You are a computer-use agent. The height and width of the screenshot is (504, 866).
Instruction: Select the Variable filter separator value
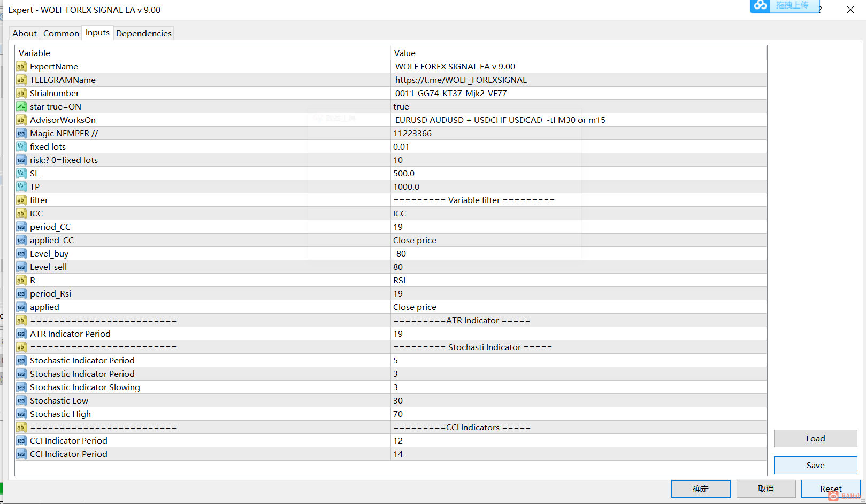click(x=474, y=200)
